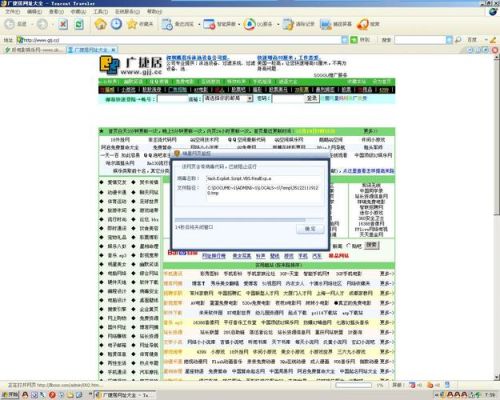Click the 更多 link in green notice bar
The width and height of the screenshot is (500, 400).
pos(371,131)
